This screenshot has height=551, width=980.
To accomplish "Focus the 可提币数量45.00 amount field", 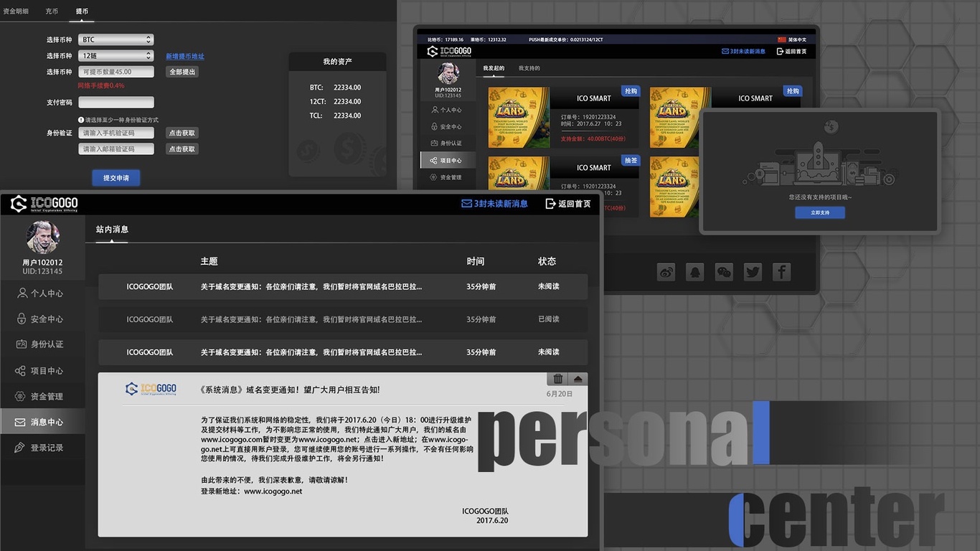I will [x=116, y=72].
